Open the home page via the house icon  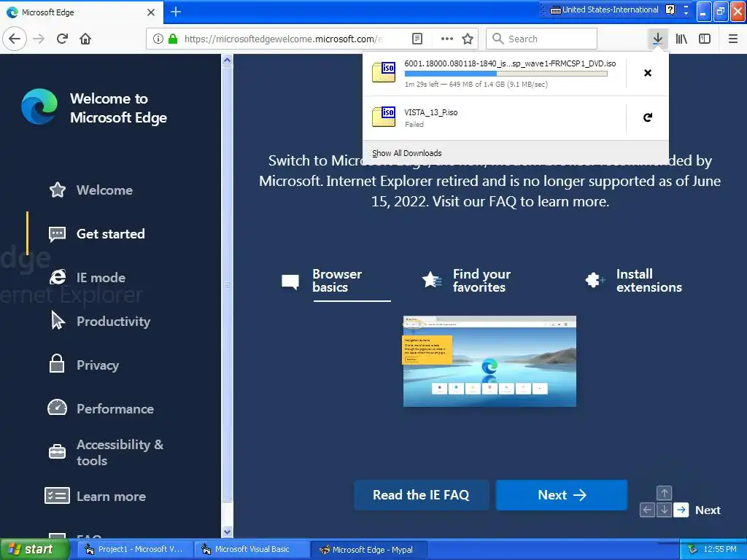(x=85, y=39)
